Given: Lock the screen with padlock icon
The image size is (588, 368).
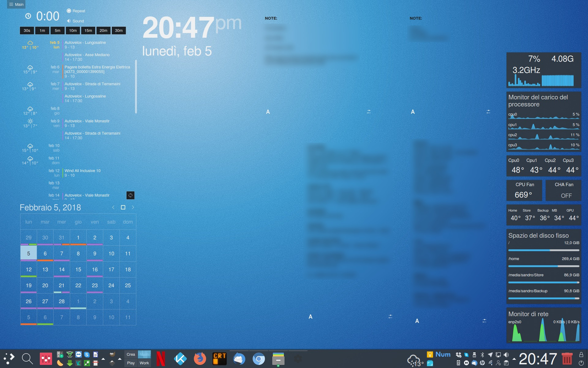Looking at the screenshot, I should pos(581,355).
